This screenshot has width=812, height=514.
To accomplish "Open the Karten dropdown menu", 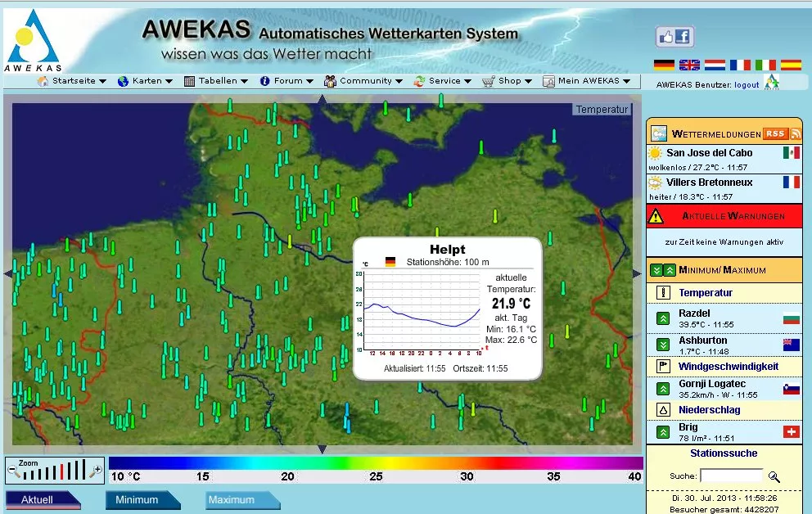I will pos(145,81).
